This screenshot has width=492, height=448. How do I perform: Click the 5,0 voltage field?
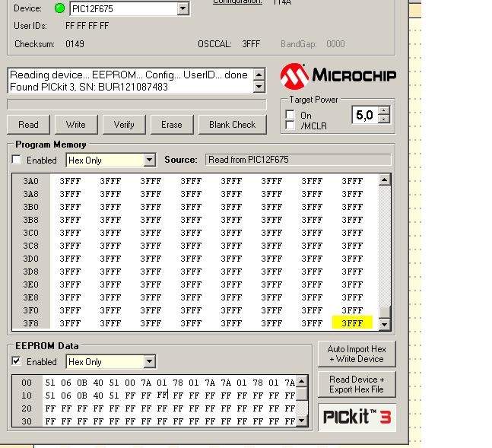pyautogui.click(x=365, y=115)
